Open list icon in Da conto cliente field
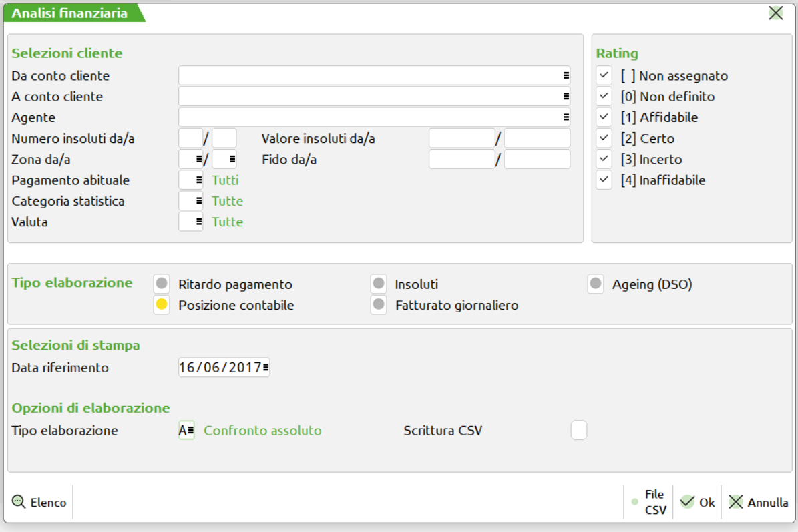Viewport: 798px width, 532px height. 566,76
